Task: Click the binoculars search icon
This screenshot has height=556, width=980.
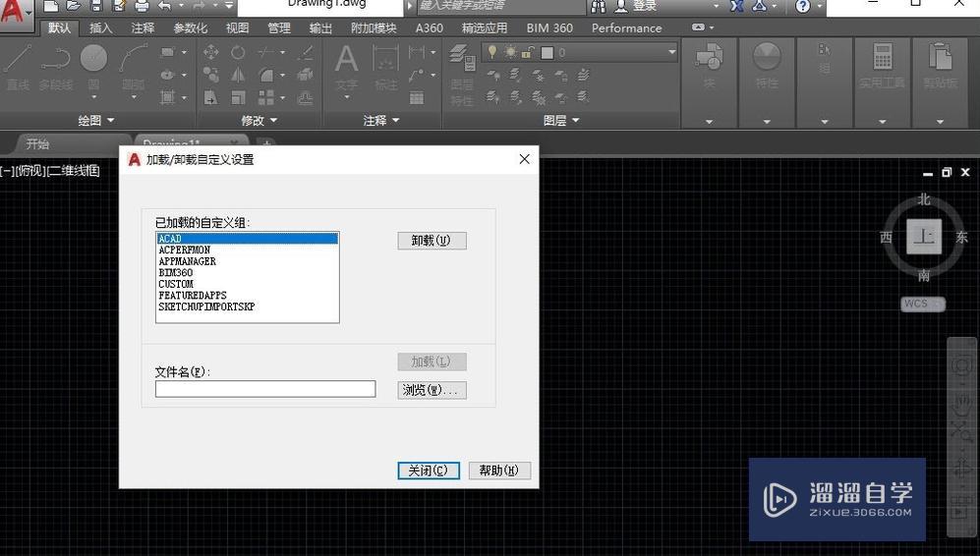Action: (599, 6)
